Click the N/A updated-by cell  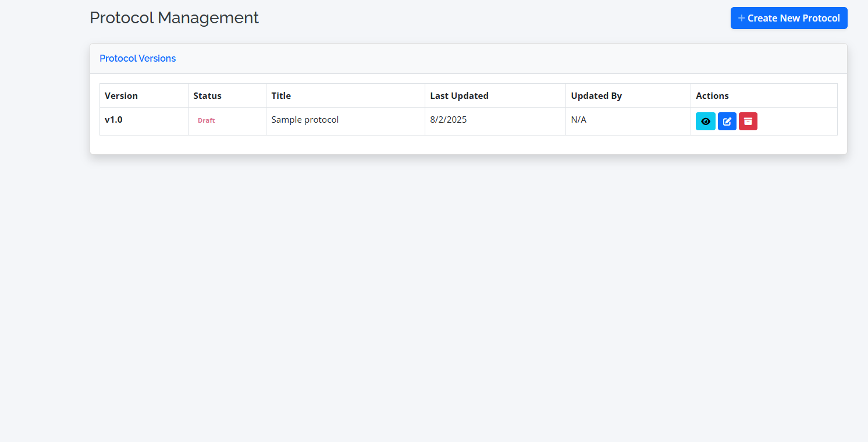point(578,120)
